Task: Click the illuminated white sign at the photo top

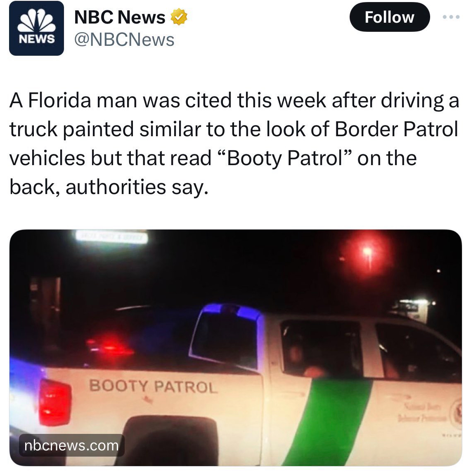Action: [111, 237]
